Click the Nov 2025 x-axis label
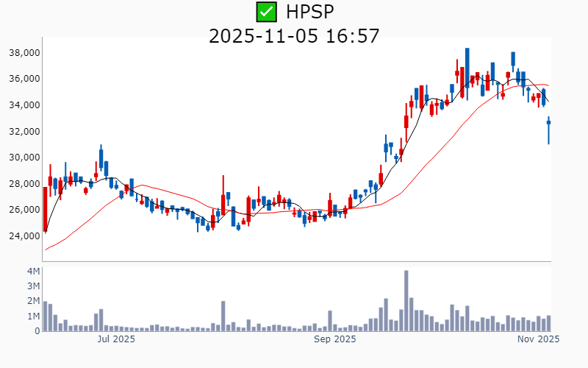The height and width of the screenshot is (368, 588). click(x=538, y=339)
